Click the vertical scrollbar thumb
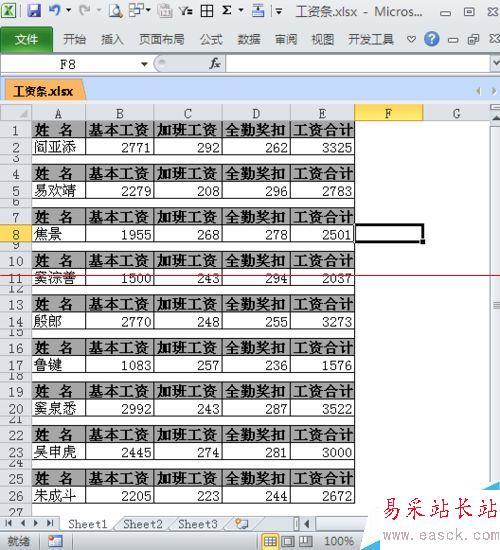500x550 pixels. (x=495, y=305)
